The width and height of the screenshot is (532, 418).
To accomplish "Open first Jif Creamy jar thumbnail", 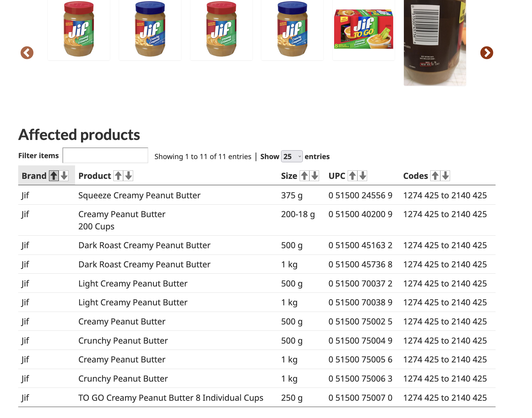I will click(79, 30).
